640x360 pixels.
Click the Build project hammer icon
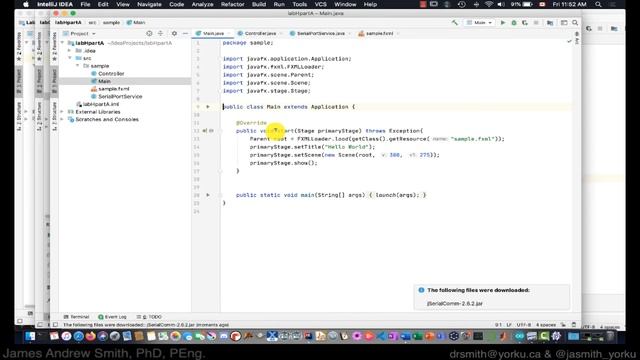[x=455, y=23]
